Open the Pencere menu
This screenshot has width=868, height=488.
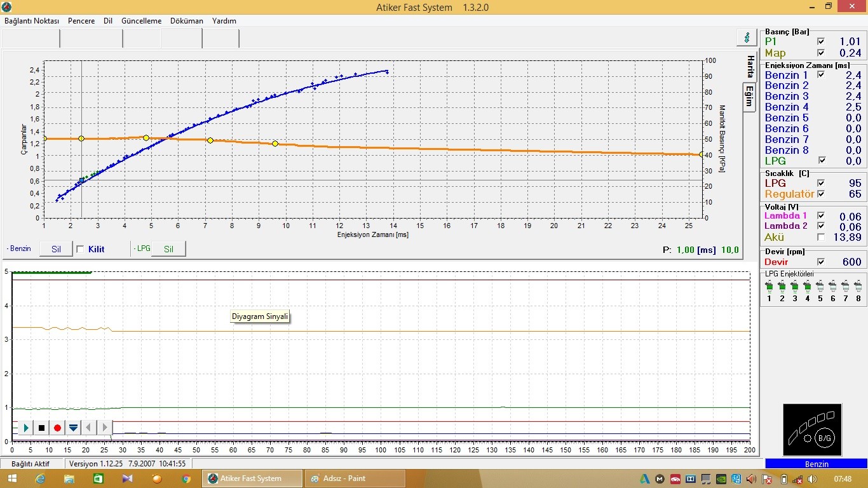(x=81, y=21)
